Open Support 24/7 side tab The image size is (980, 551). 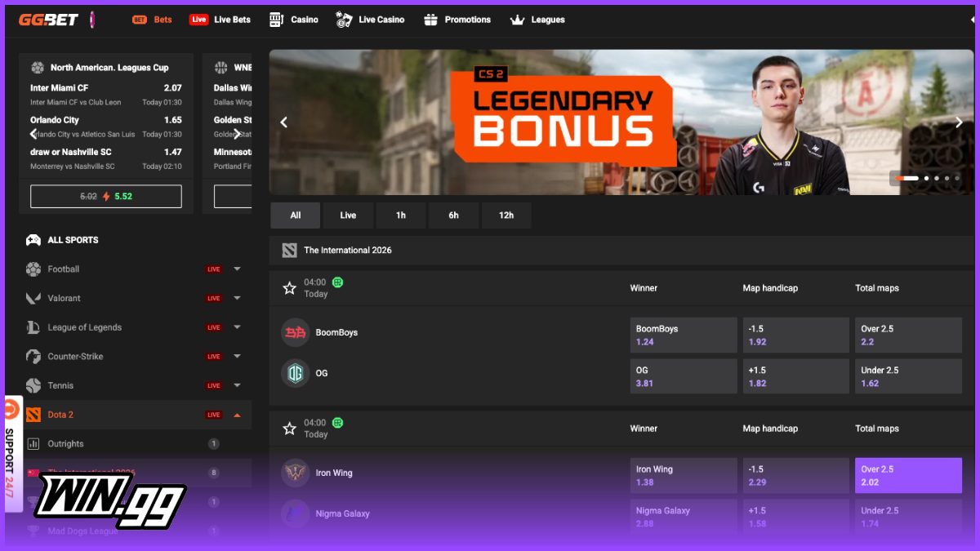click(x=11, y=453)
